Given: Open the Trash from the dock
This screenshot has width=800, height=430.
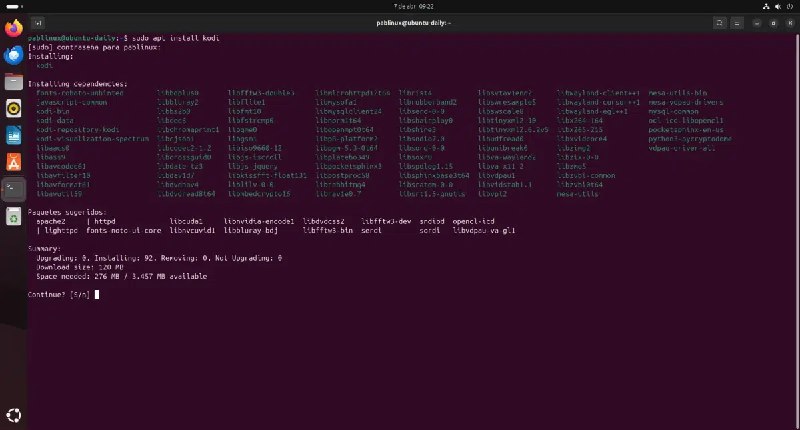Looking at the screenshot, I should (x=14, y=217).
